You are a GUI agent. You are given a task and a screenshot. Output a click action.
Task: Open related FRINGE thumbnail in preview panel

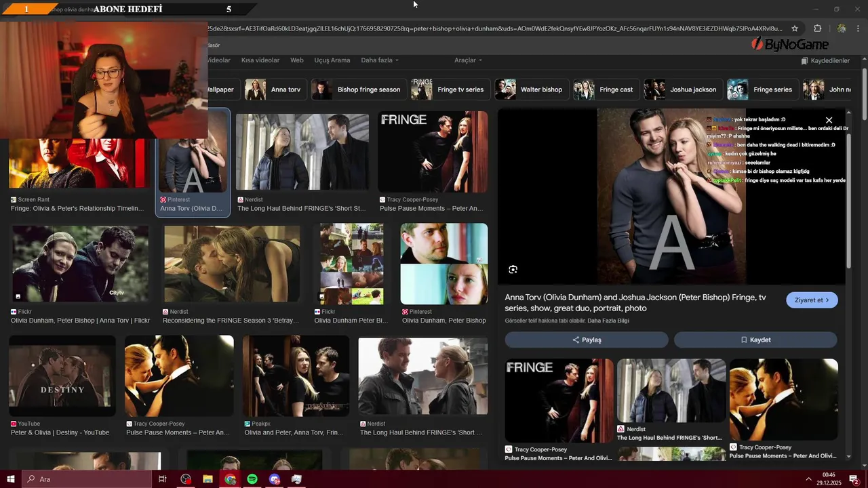559,400
